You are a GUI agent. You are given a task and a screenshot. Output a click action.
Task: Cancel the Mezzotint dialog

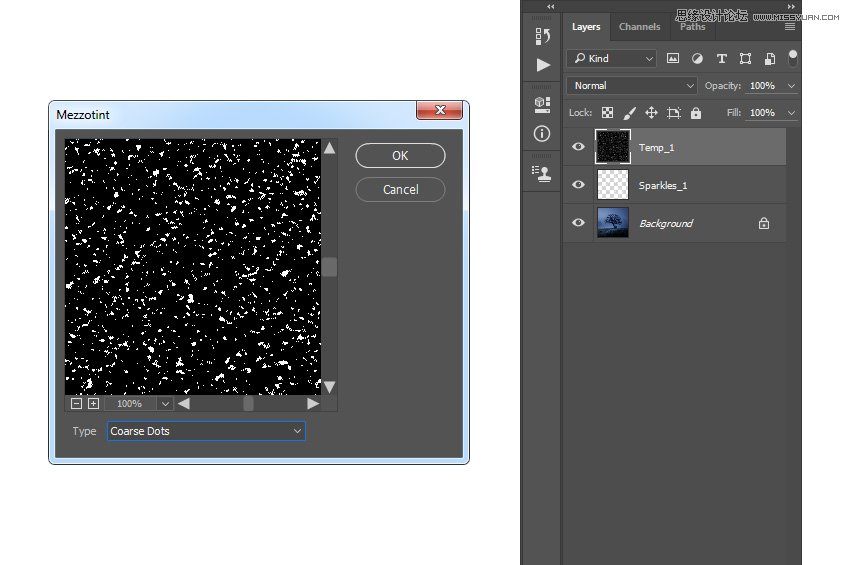coord(400,189)
